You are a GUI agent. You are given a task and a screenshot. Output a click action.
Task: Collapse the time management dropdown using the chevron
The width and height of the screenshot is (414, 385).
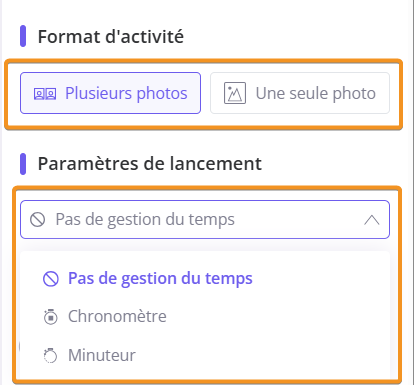372,220
